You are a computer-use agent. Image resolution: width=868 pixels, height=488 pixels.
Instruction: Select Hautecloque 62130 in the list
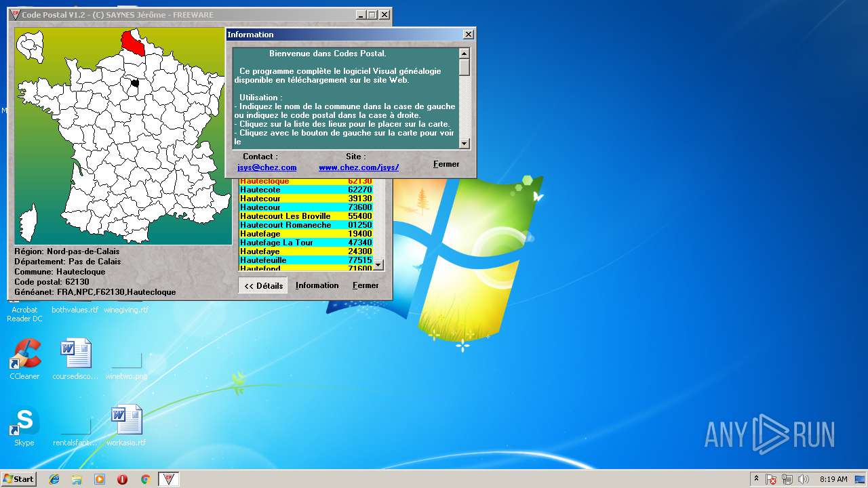(306, 181)
